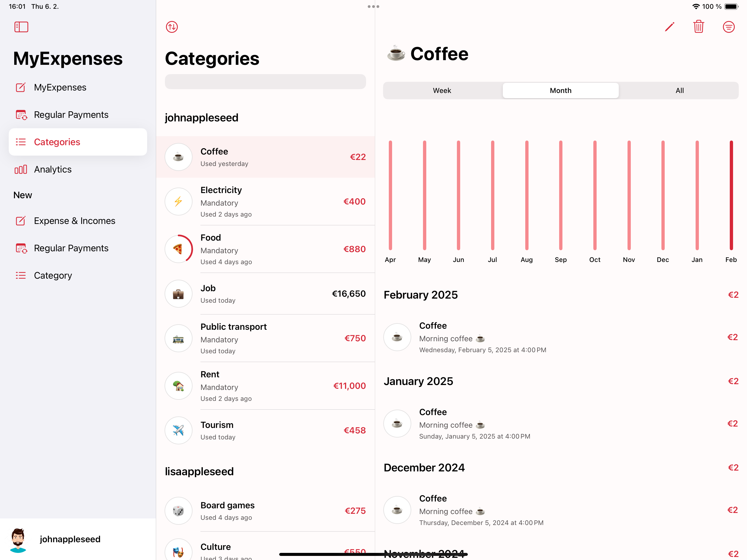Image resolution: width=747 pixels, height=560 pixels.
Task: Check the battery status icon
Action: point(731,6)
